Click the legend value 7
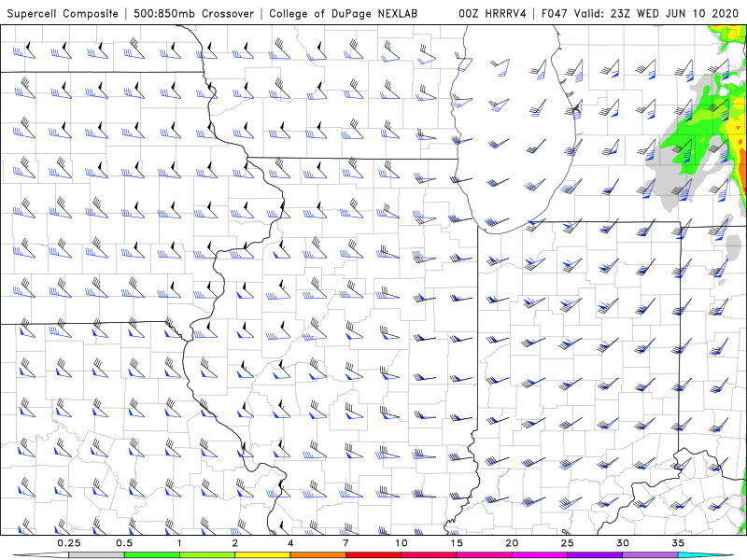Screen dimensions: 747x560 pos(345,543)
